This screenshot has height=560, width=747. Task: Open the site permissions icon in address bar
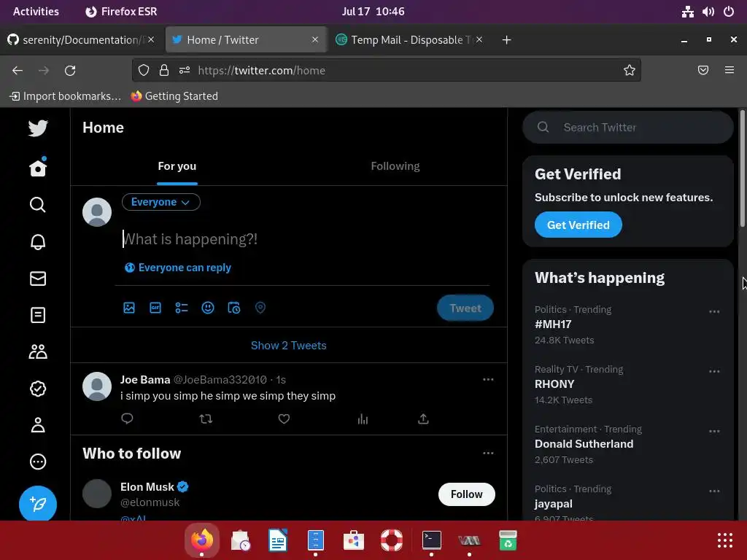click(x=185, y=71)
